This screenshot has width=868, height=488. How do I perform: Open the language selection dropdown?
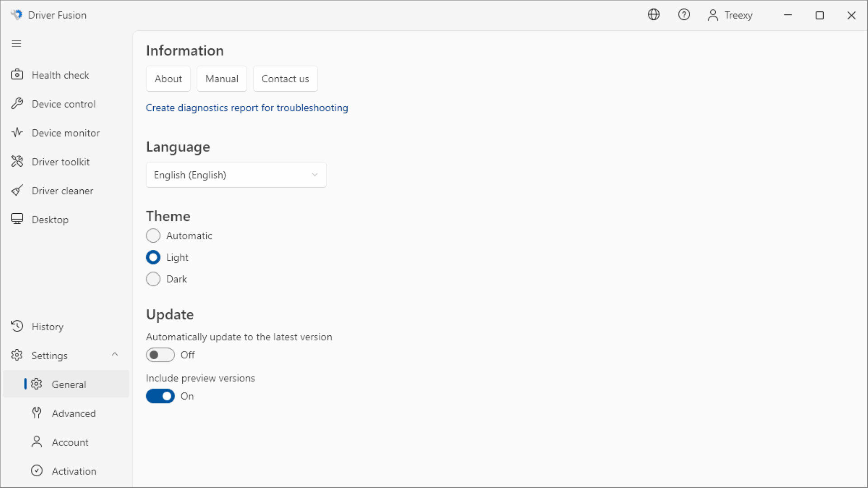tap(236, 175)
